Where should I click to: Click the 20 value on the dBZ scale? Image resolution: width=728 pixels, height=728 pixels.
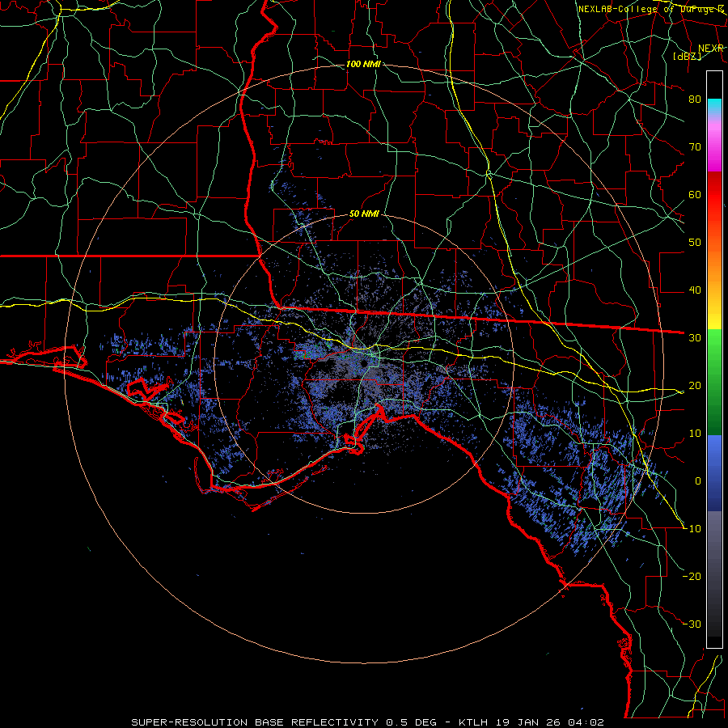point(695,386)
